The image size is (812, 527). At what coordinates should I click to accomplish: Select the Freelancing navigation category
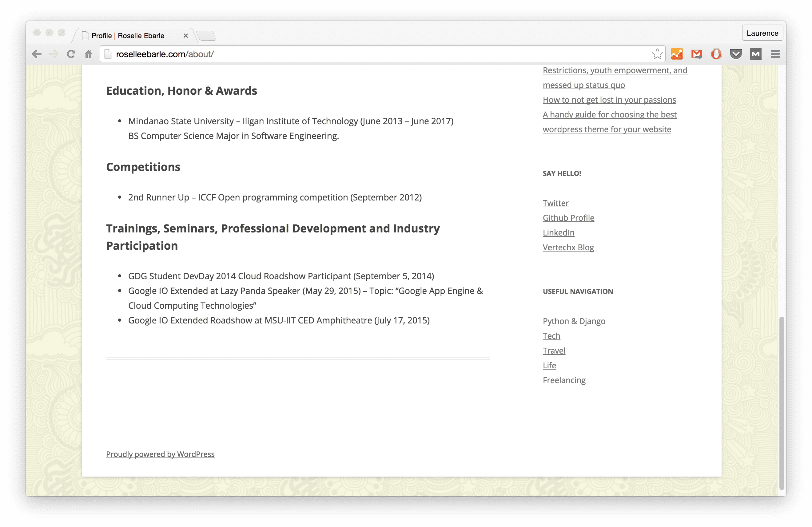tap(564, 380)
